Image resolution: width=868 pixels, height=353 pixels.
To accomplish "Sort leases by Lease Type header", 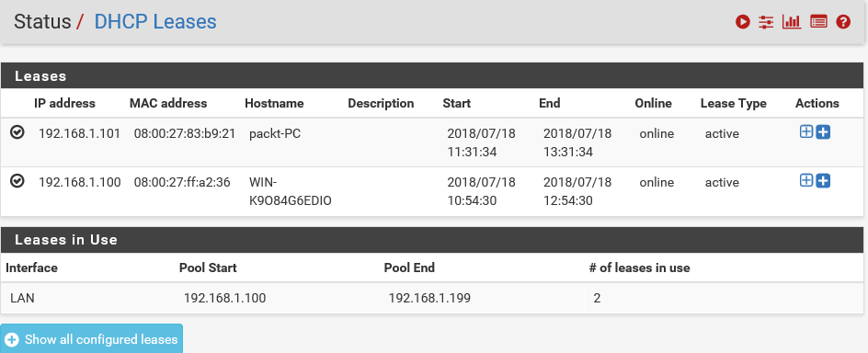I will tap(734, 103).
